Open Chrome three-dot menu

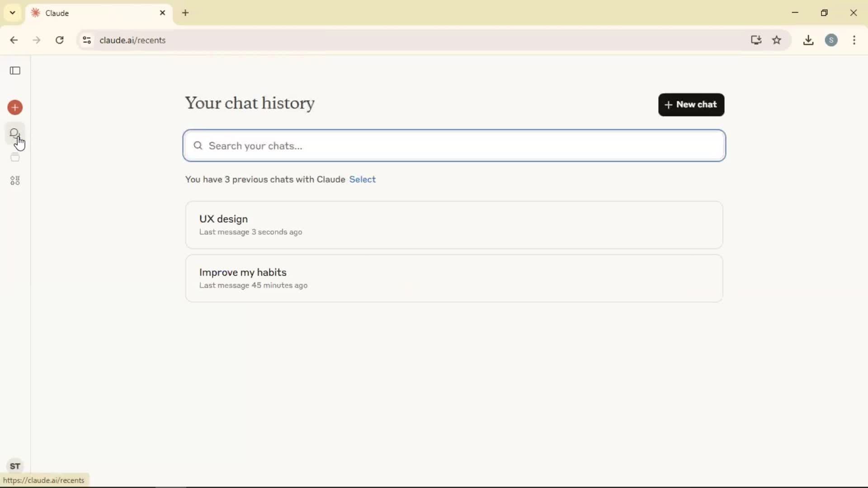(854, 40)
